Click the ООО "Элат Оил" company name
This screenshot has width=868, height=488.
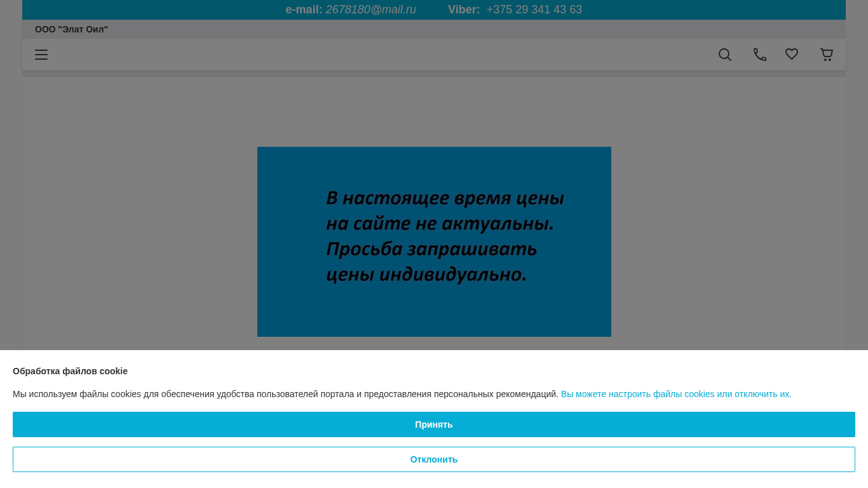pos(71,29)
